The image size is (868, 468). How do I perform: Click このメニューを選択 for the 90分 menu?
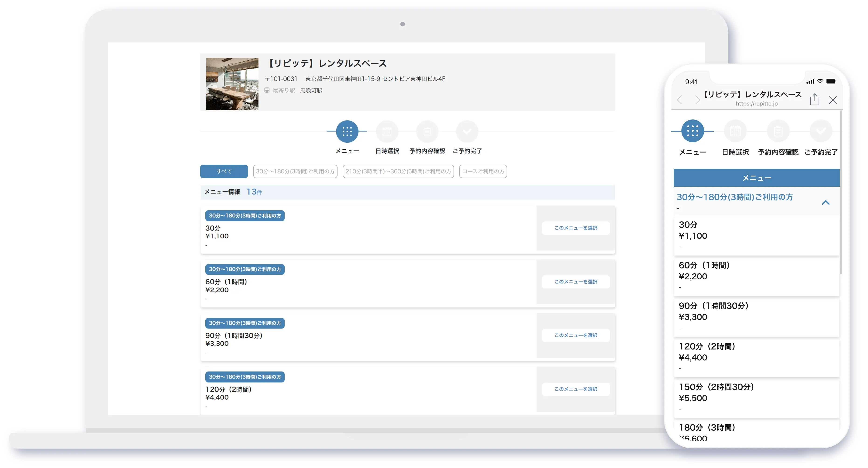[x=575, y=335]
